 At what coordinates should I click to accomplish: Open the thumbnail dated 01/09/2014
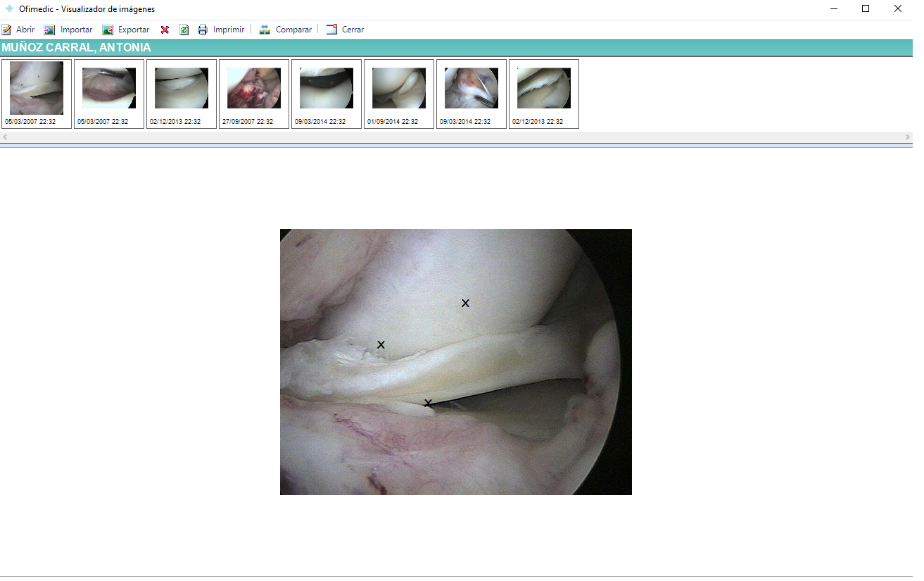tap(399, 89)
